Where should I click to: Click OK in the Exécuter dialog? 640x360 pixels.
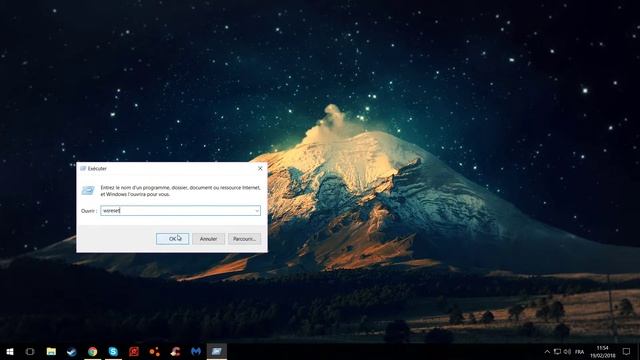click(x=172, y=239)
